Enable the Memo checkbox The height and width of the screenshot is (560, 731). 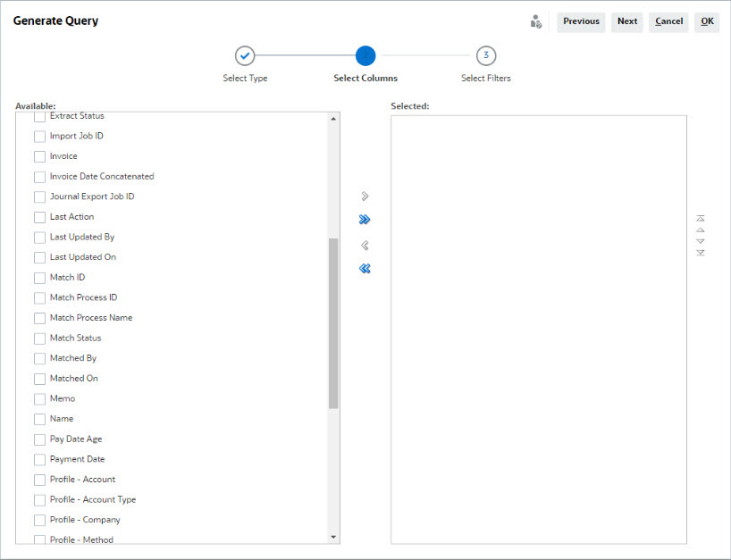pyautogui.click(x=39, y=399)
